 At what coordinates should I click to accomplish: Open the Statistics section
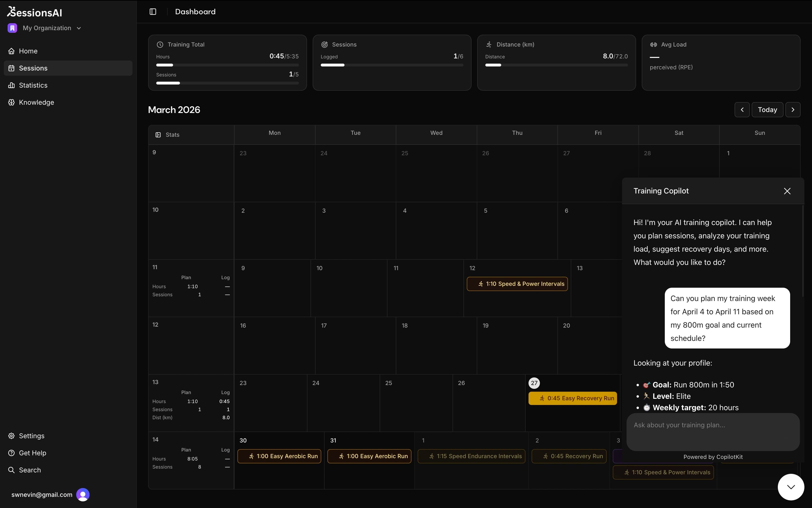coord(33,85)
